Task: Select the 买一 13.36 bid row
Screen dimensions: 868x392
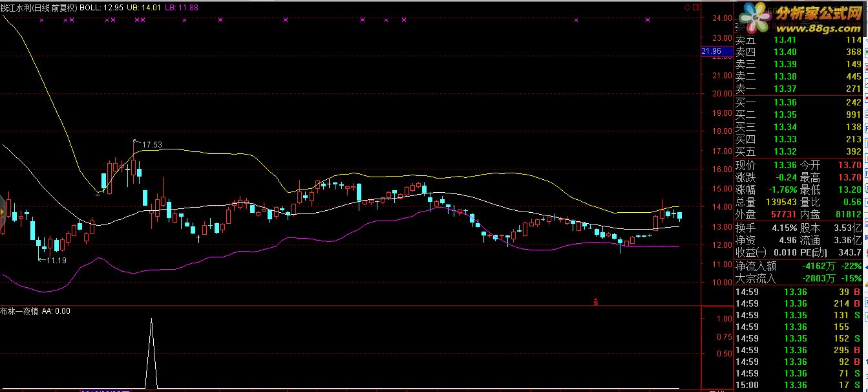Action: [799, 103]
